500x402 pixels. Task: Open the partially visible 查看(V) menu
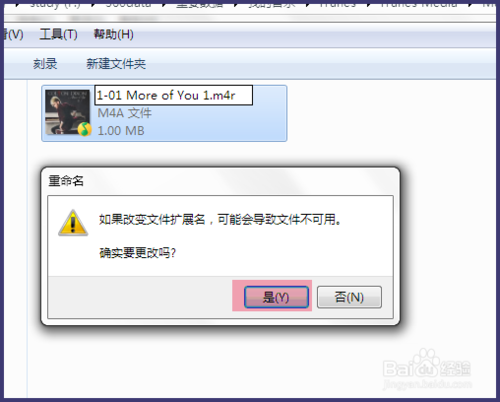tap(13, 34)
